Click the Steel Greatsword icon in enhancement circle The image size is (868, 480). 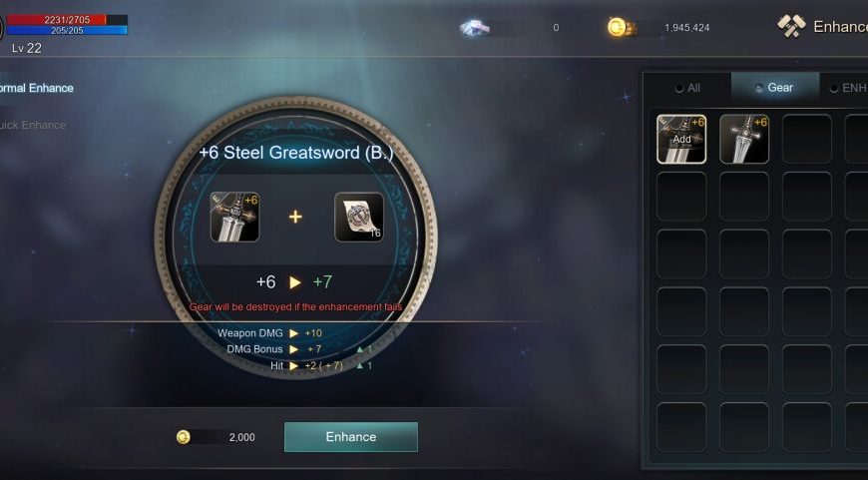click(234, 217)
